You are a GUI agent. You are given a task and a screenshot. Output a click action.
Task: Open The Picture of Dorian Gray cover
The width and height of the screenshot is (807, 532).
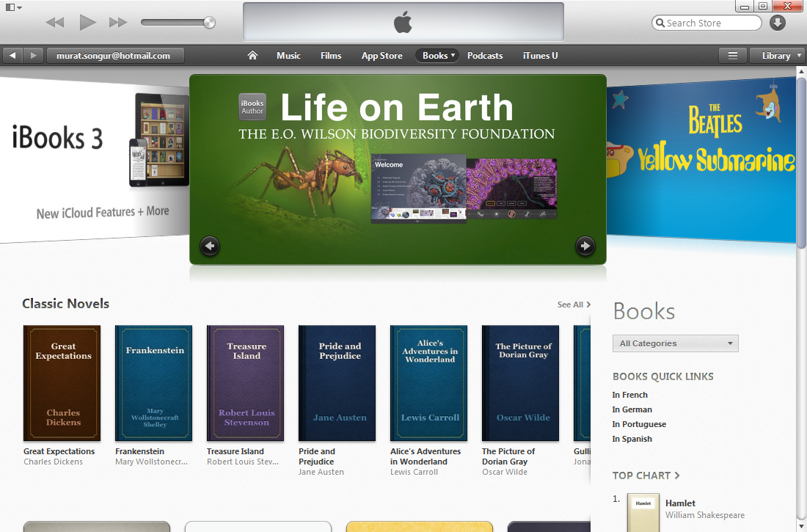(x=520, y=382)
